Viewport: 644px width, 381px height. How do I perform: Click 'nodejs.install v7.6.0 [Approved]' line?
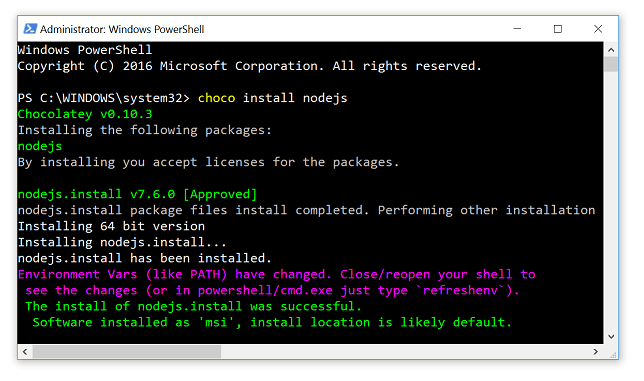coord(137,194)
